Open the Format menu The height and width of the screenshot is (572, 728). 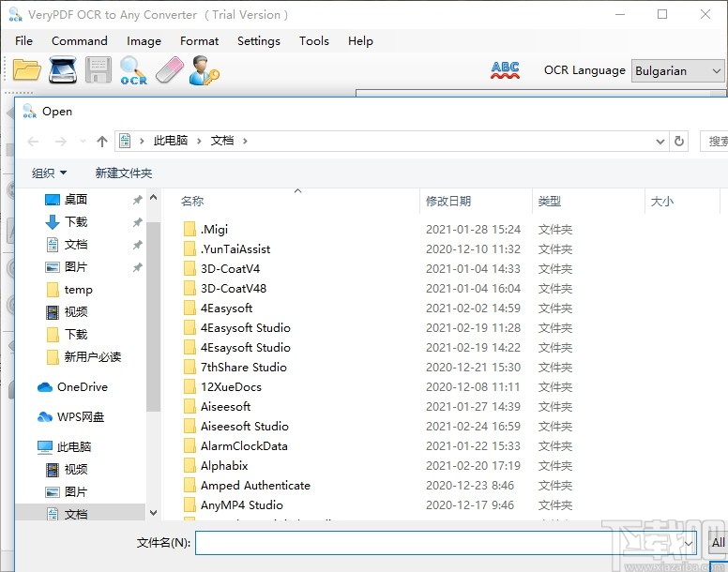tap(199, 41)
